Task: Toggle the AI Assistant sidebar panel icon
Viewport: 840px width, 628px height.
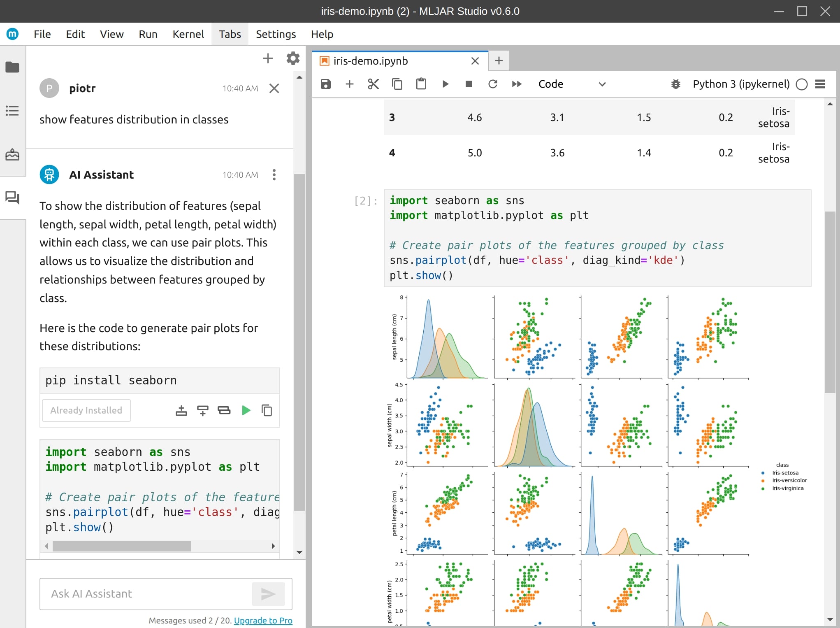Action: coord(12,198)
